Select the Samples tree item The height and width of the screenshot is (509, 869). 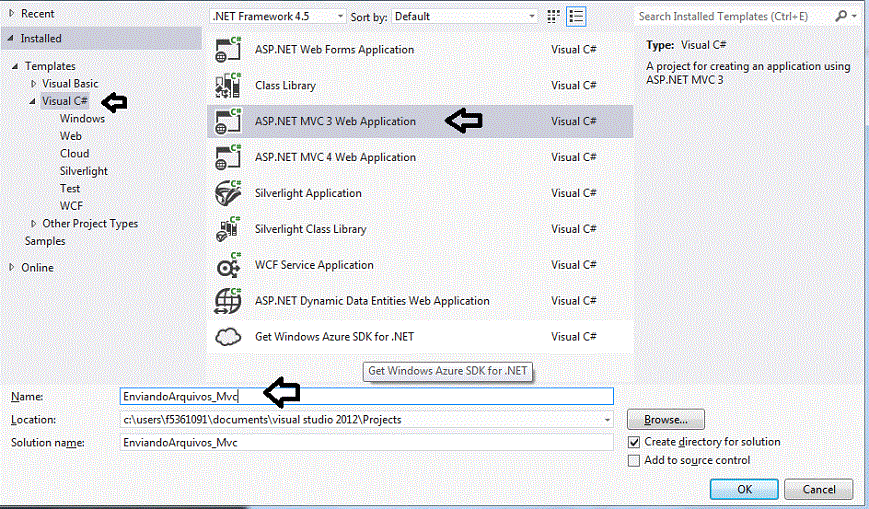coord(45,241)
